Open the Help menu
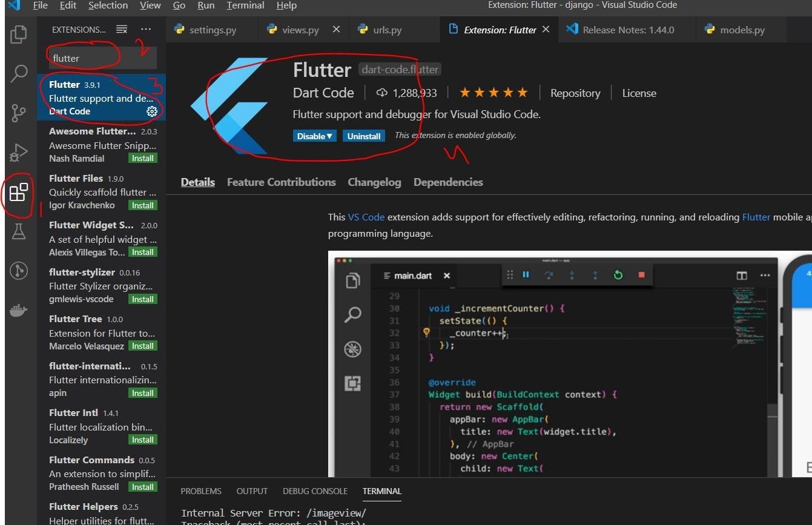This screenshot has height=525, width=812. point(286,5)
